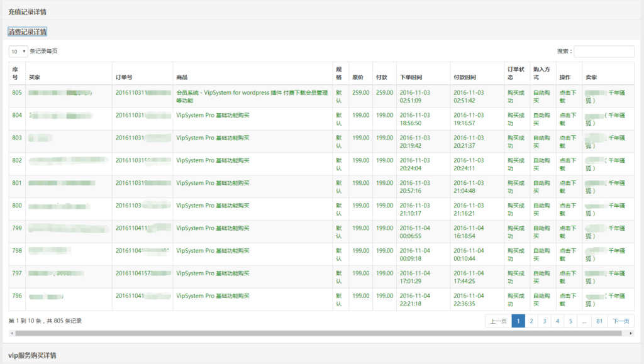Select order time 2016-11-04 17:01:29
The height and width of the screenshot is (364, 644).
pyautogui.click(x=415, y=277)
